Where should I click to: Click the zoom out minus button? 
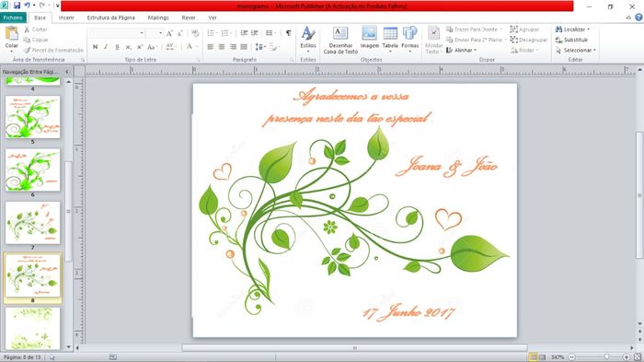pos(571,357)
